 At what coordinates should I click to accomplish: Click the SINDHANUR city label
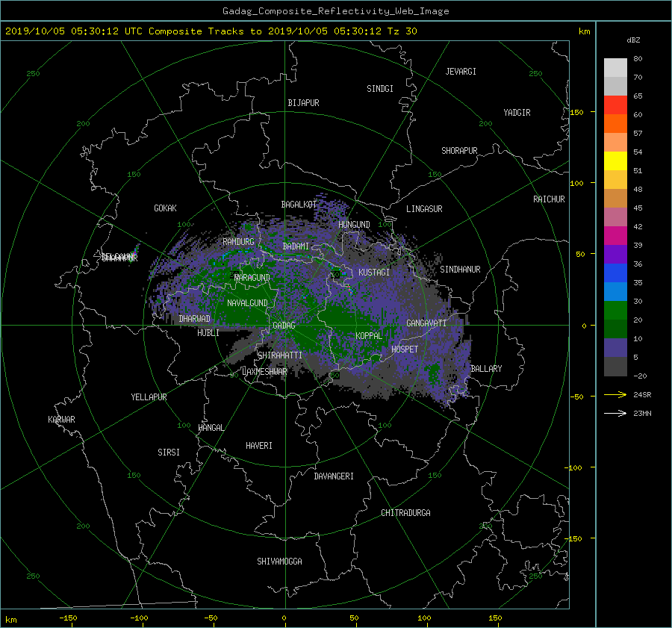click(x=460, y=270)
